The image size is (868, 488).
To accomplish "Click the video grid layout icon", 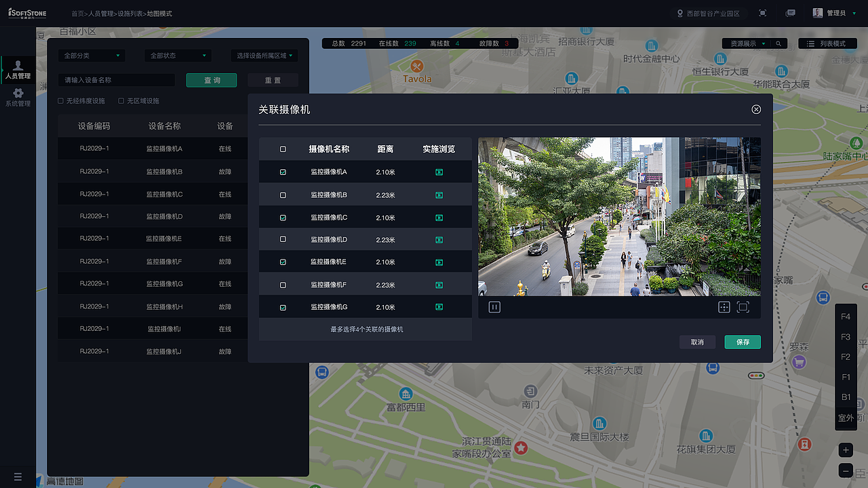I will click(724, 307).
